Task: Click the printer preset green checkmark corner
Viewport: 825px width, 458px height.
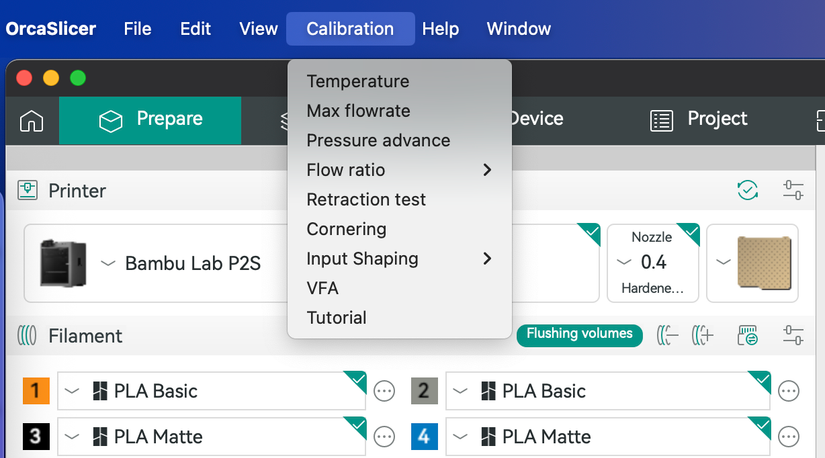Action: 591,232
